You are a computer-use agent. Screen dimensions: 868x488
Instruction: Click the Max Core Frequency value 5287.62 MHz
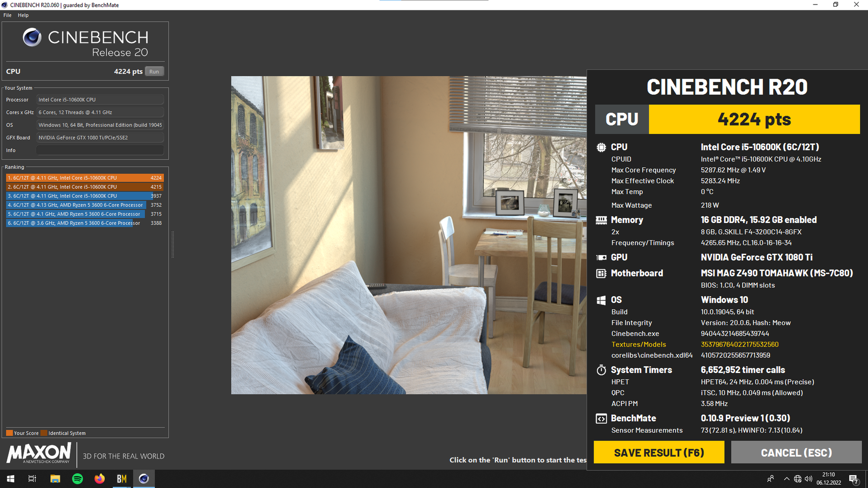733,170
